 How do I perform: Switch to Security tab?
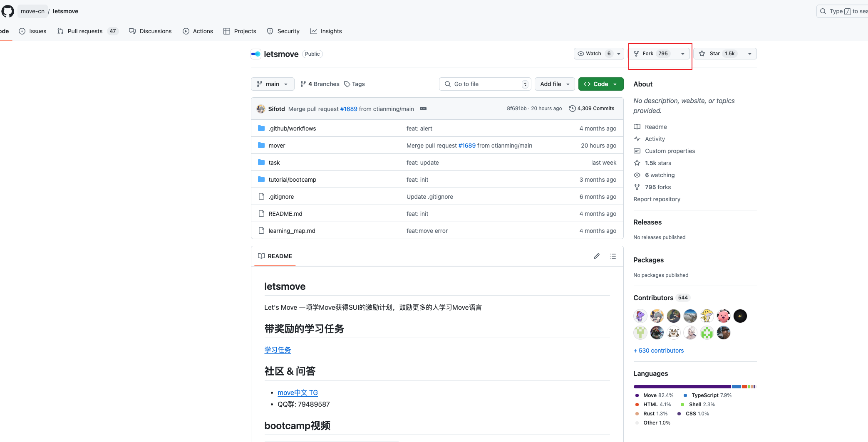[x=283, y=31]
